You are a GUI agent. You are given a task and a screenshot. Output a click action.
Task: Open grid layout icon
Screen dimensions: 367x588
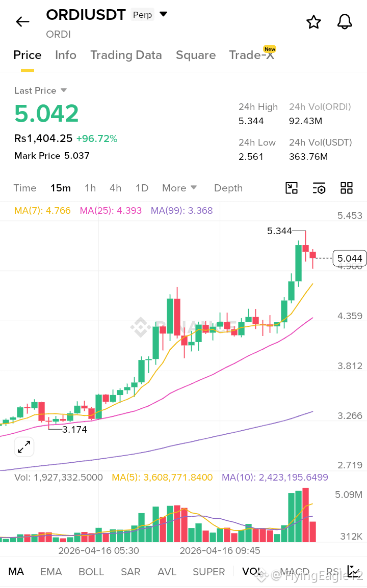346,188
